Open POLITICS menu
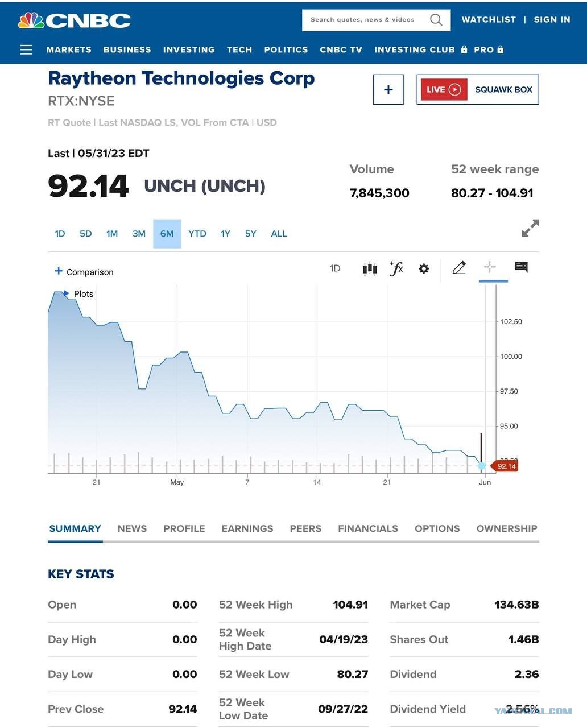Screen dimensions: 587x728 (x=286, y=49)
